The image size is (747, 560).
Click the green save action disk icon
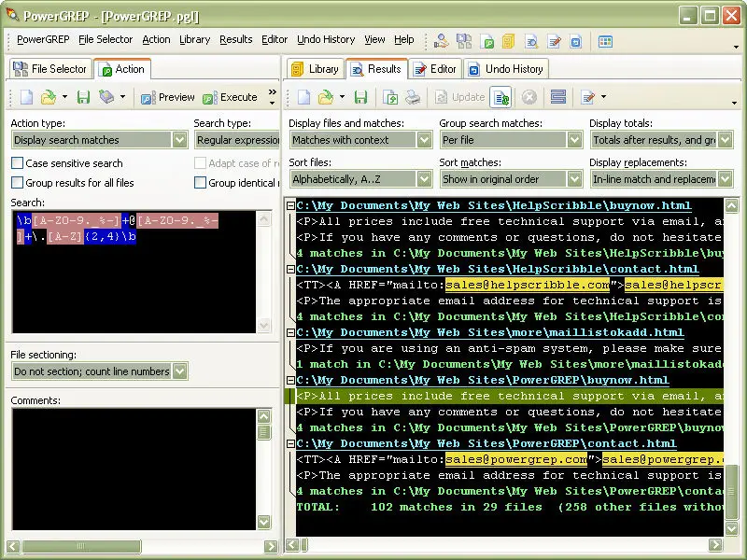[x=83, y=97]
